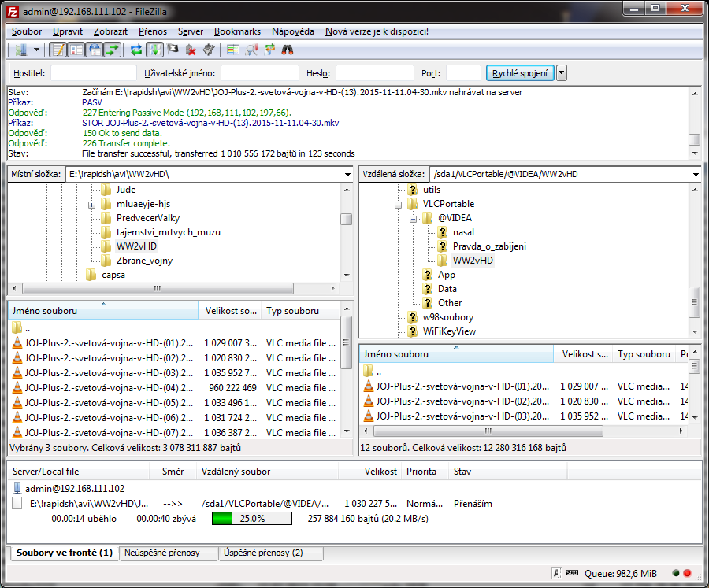Toggle processing of the transfer queue
The image size is (709, 588).
coord(154,50)
